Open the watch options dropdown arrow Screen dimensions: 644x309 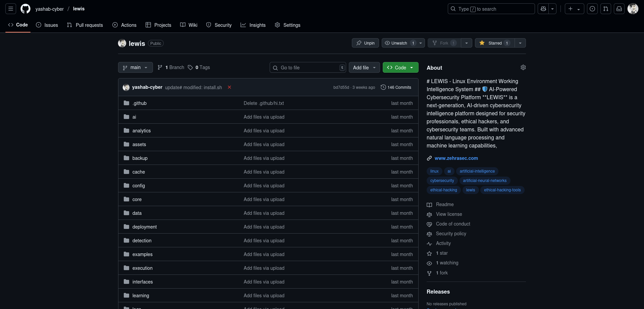point(421,43)
